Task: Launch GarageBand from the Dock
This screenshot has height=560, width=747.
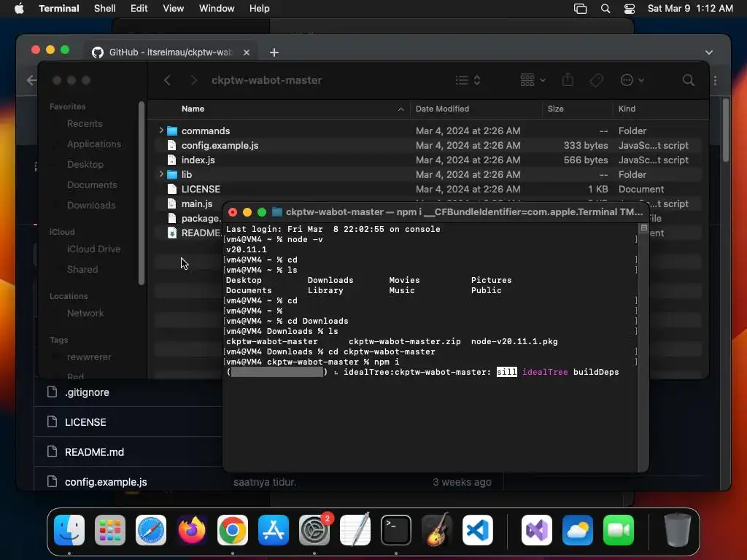Action: (437, 530)
